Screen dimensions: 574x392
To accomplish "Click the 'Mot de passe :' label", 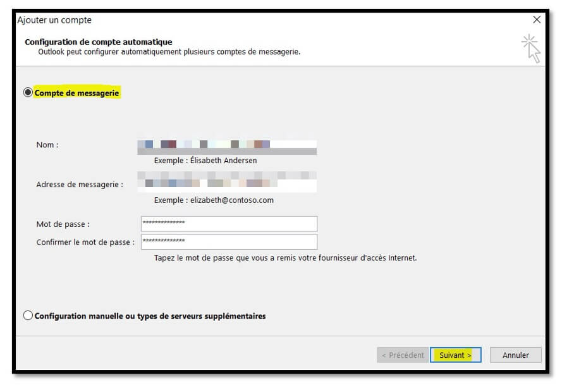I will 63,224.
